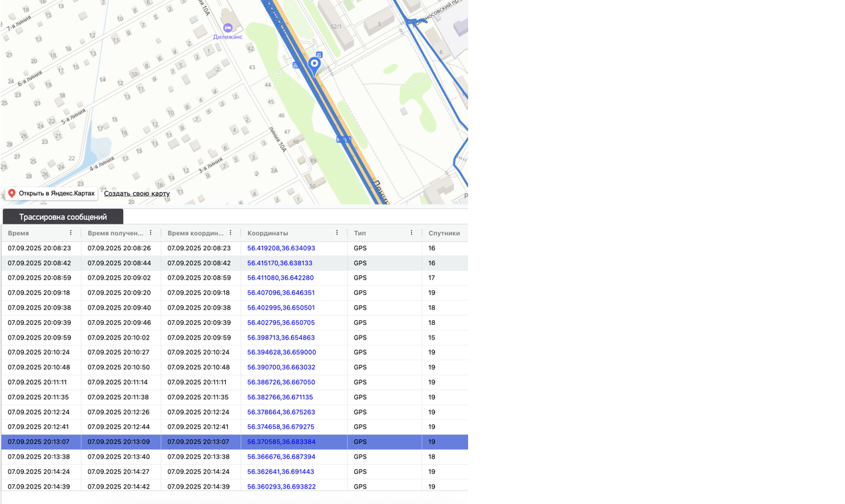Click the Открыть в Яндекс.Картах button
The width and height of the screenshot is (845, 504).
[x=51, y=194]
